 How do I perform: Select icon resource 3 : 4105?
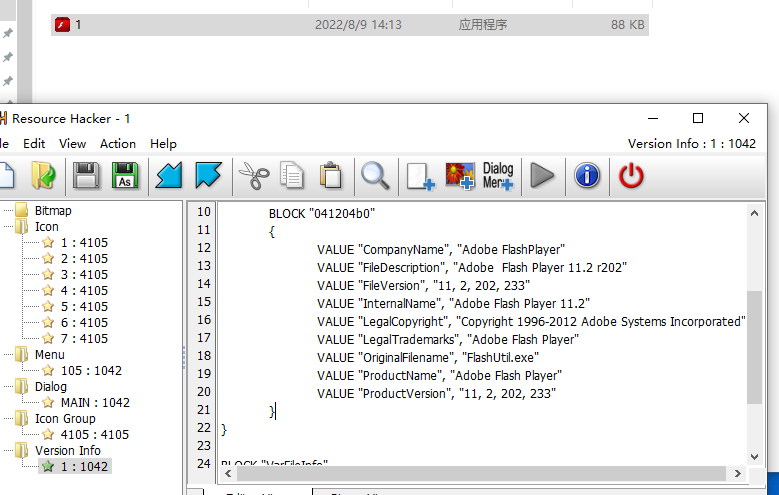[x=84, y=274]
